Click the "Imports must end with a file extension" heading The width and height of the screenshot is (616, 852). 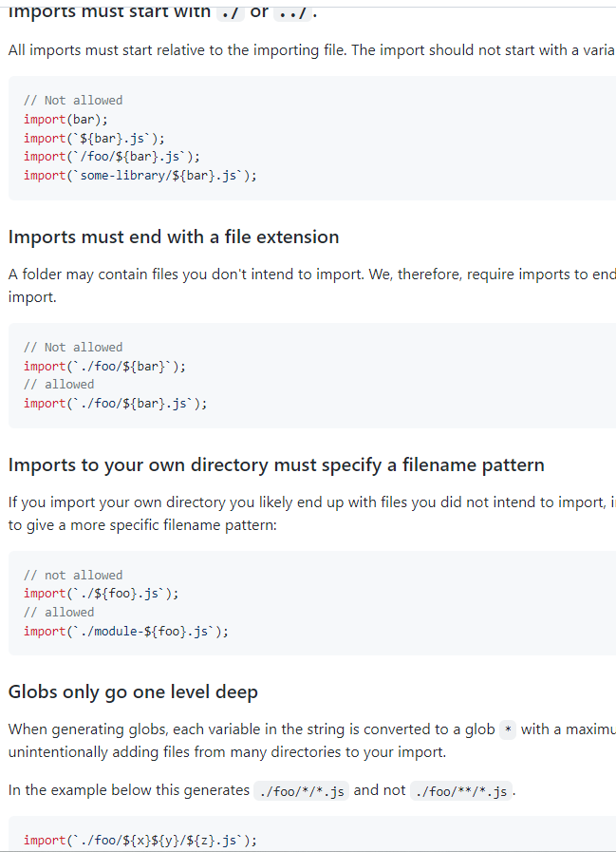[174, 237]
